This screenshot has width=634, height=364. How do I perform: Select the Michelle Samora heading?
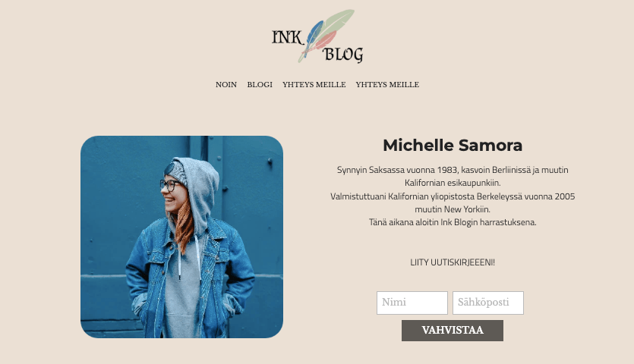tap(453, 145)
